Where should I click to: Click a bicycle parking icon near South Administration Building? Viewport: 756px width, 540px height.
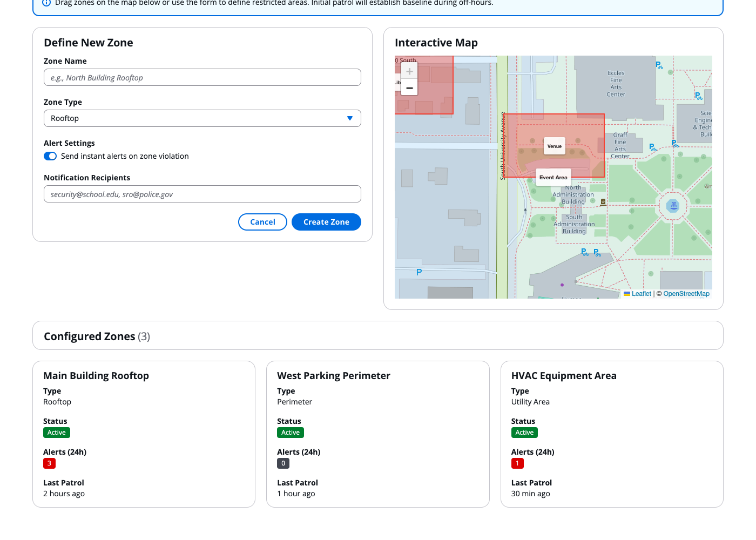[x=584, y=252]
